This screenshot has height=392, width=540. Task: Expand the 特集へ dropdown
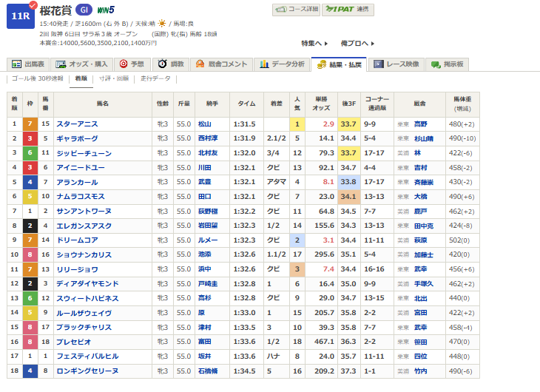(x=314, y=44)
